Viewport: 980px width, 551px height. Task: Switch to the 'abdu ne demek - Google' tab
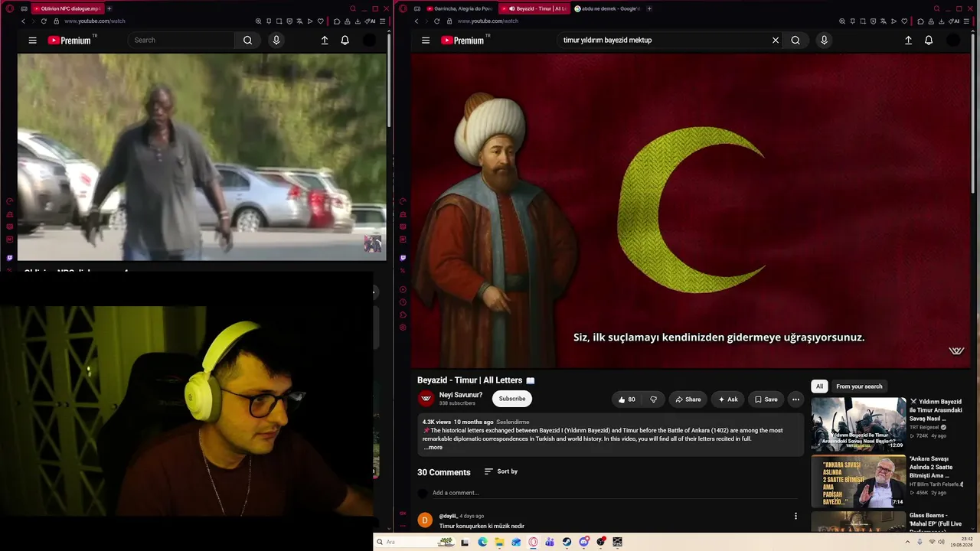tap(606, 8)
